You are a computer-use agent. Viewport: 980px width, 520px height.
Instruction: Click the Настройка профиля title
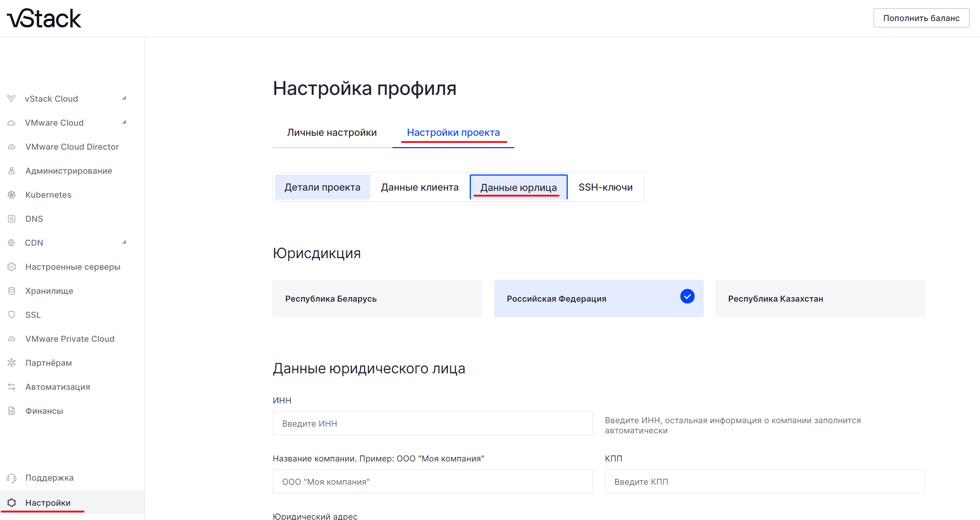tap(365, 88)
